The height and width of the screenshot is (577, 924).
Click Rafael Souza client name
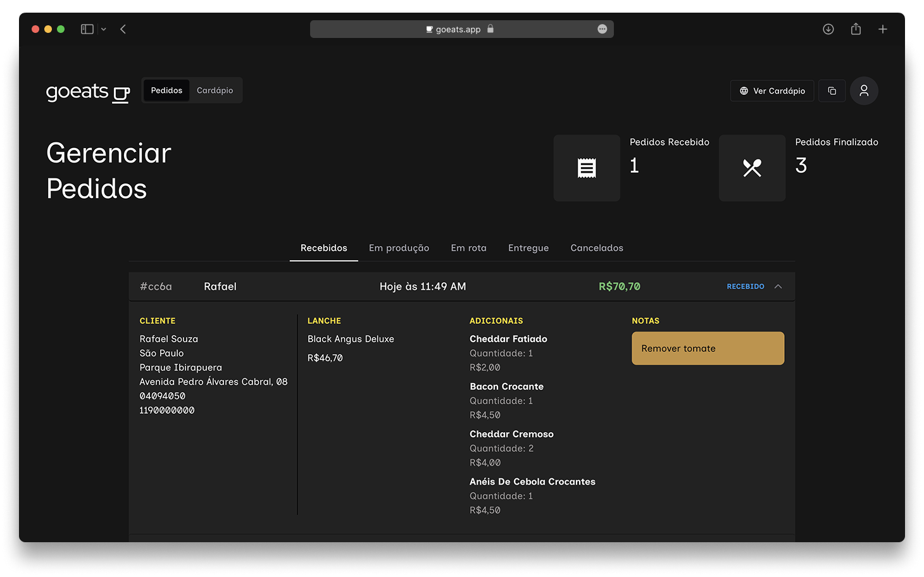(169, 339)
